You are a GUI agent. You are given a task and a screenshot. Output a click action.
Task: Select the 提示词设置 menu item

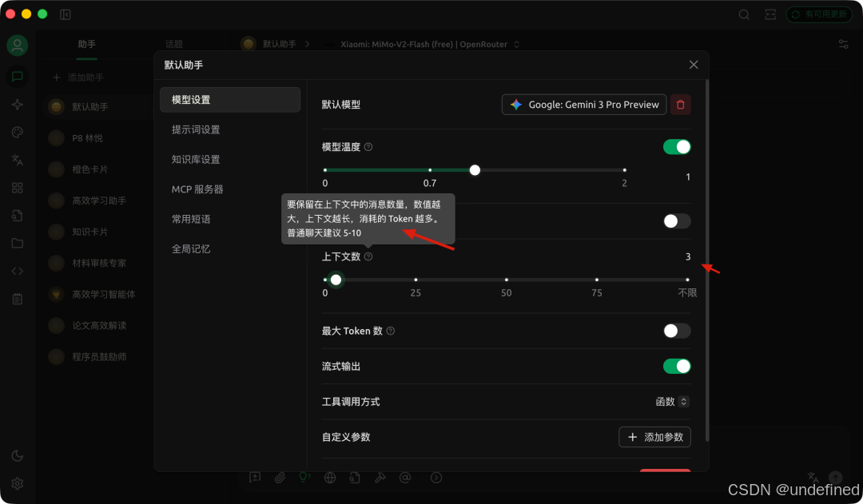tap(230, 129)
